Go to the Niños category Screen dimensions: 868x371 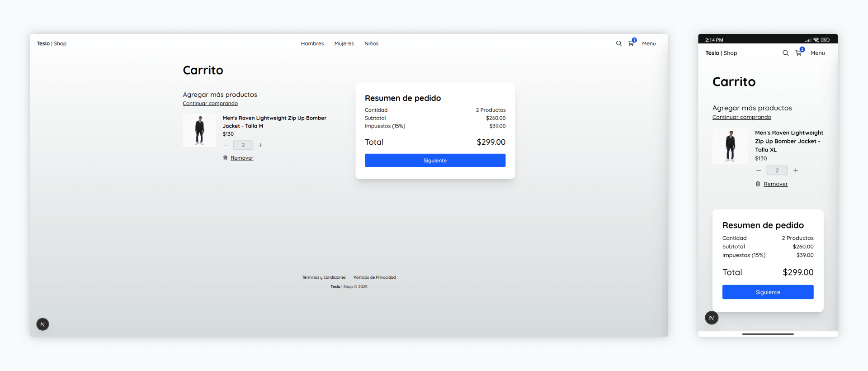(371, 43)
